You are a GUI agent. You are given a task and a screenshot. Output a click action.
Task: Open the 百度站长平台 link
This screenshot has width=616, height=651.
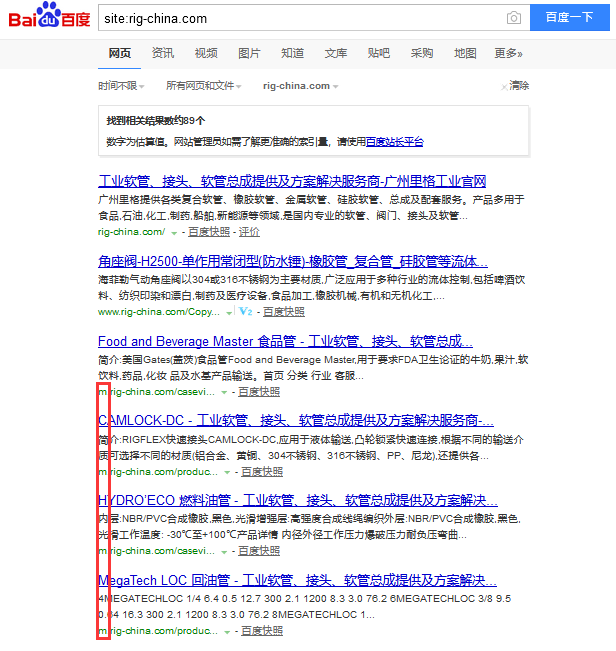tap(394, 142)
